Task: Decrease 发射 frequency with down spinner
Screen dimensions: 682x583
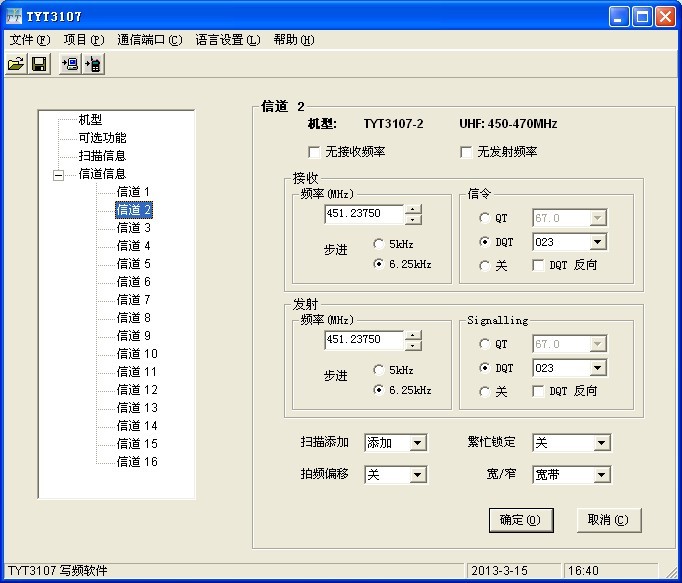Action: (x=413, y=345)
